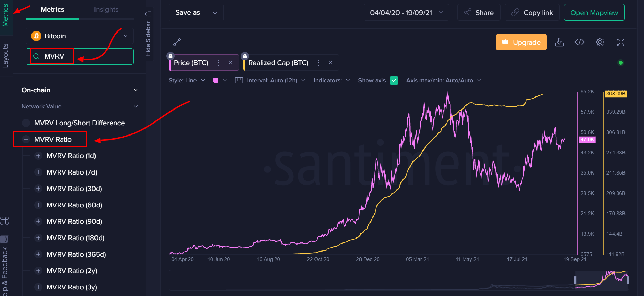Open the Save as dropdown arrow

pos(215,13)
